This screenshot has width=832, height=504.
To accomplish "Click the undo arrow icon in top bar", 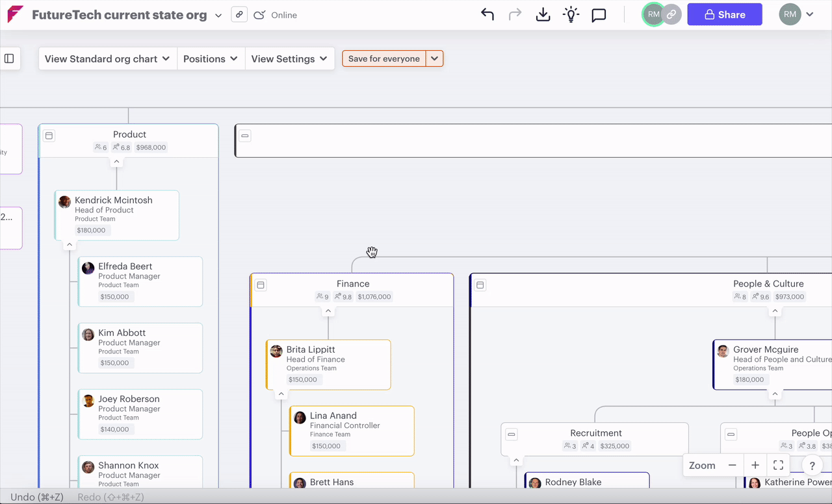I will [487, 14].
